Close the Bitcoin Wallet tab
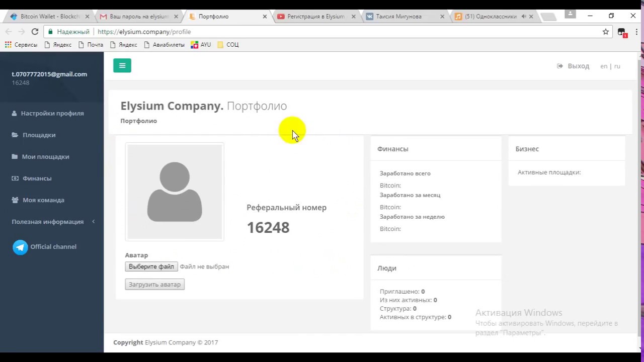644x362 pixels. pyautogui.click(x=87, y=17)
